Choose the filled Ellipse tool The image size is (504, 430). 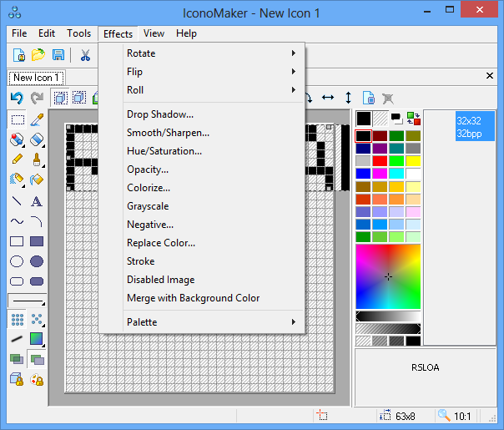tap(37, 261)
